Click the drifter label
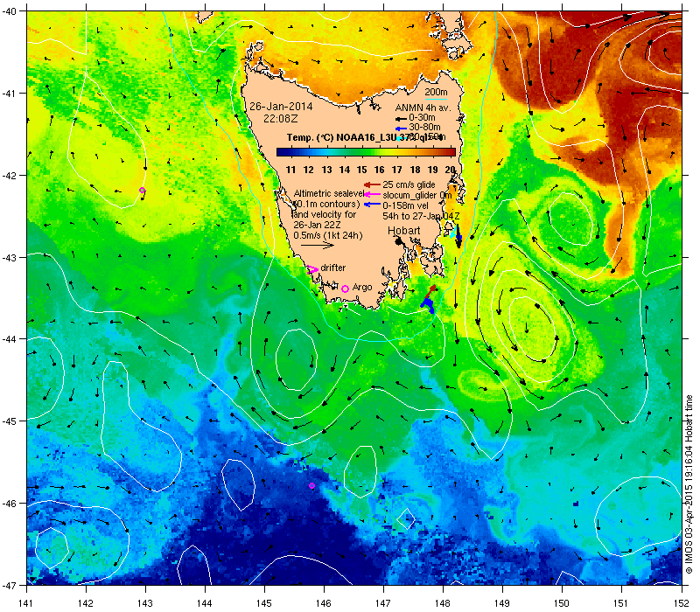The width and height of the screenshot is (700, 612). click(x=333, y=268)
